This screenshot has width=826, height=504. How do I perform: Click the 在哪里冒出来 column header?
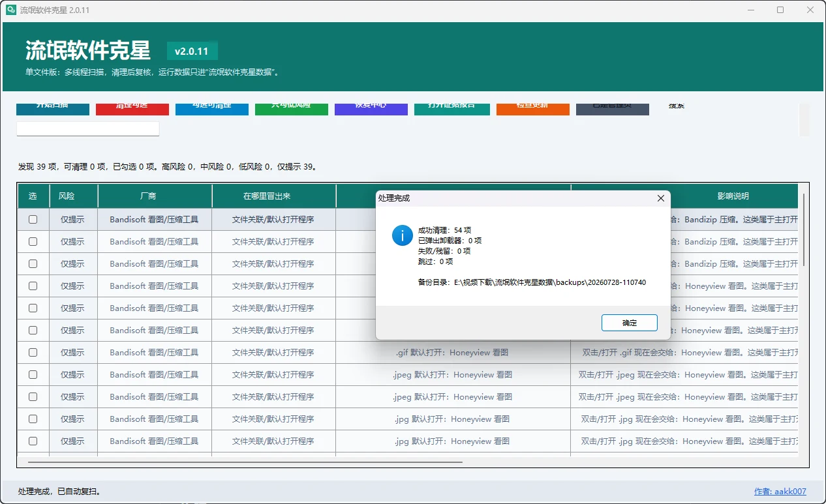pos(274,196)
